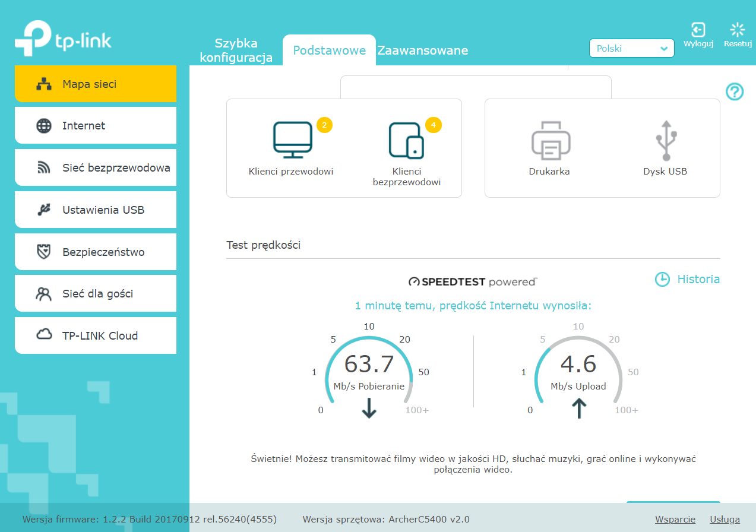Click the Wsparcie footer link
Image resolution: width=756 pixels, height=532 pixels.
click(x=675, y=520)
